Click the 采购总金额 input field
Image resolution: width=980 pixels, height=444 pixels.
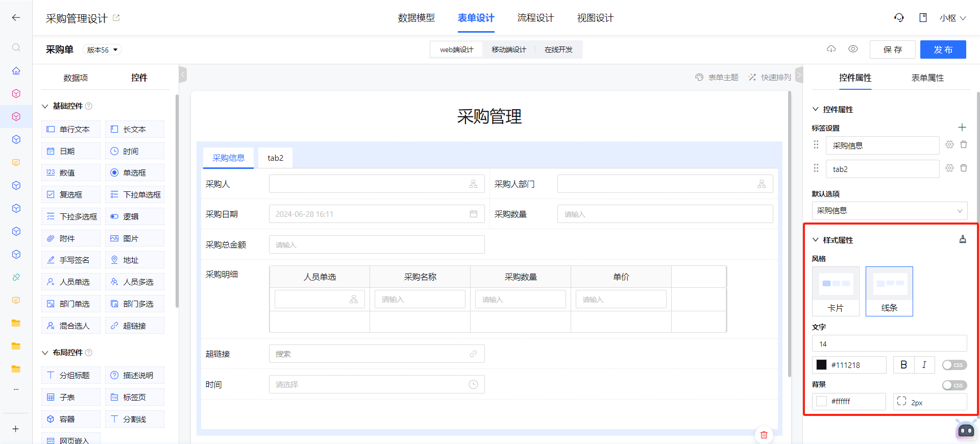tap(377, 244)
